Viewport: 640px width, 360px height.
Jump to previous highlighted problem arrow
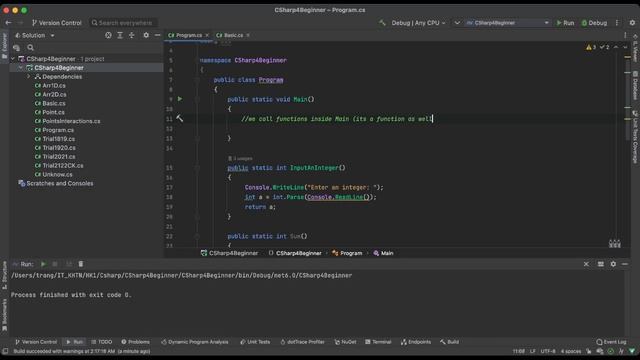click(616, 47)
